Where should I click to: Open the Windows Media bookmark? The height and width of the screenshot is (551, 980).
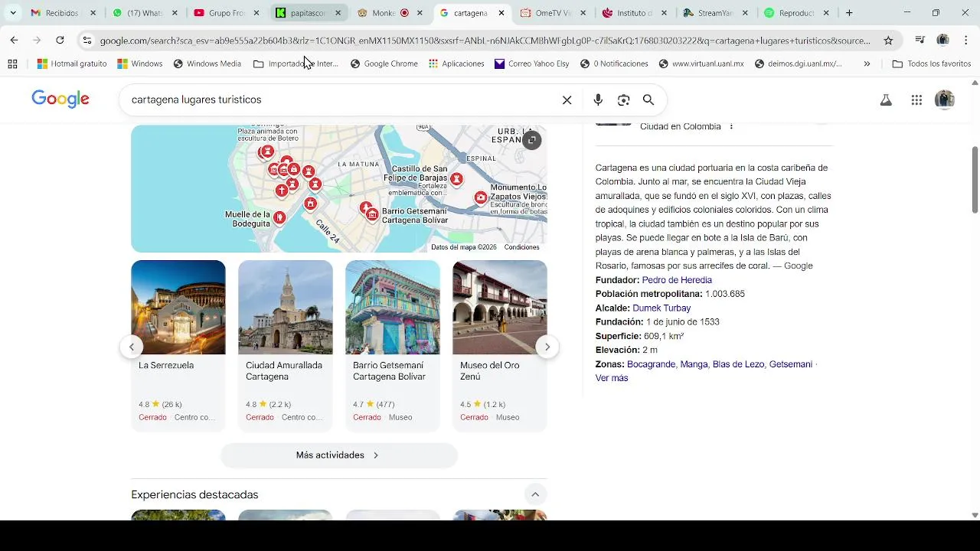coord(207,64)
